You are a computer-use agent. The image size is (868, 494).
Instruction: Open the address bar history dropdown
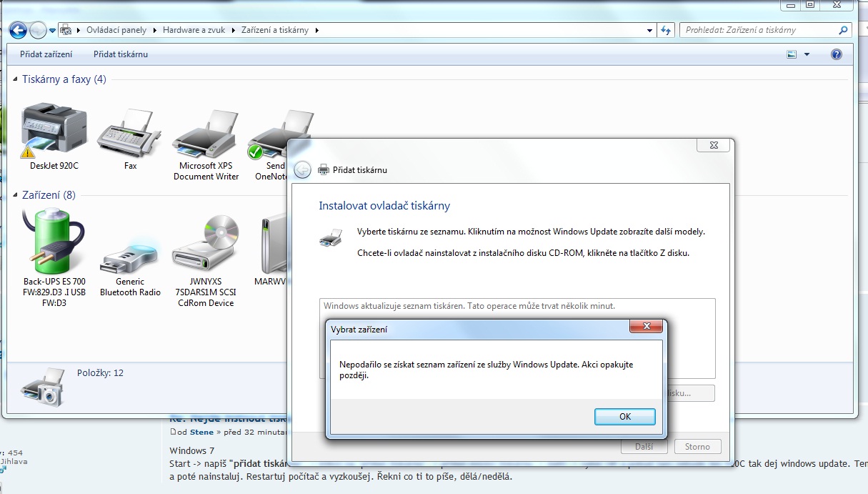click(x=649, y=30)
